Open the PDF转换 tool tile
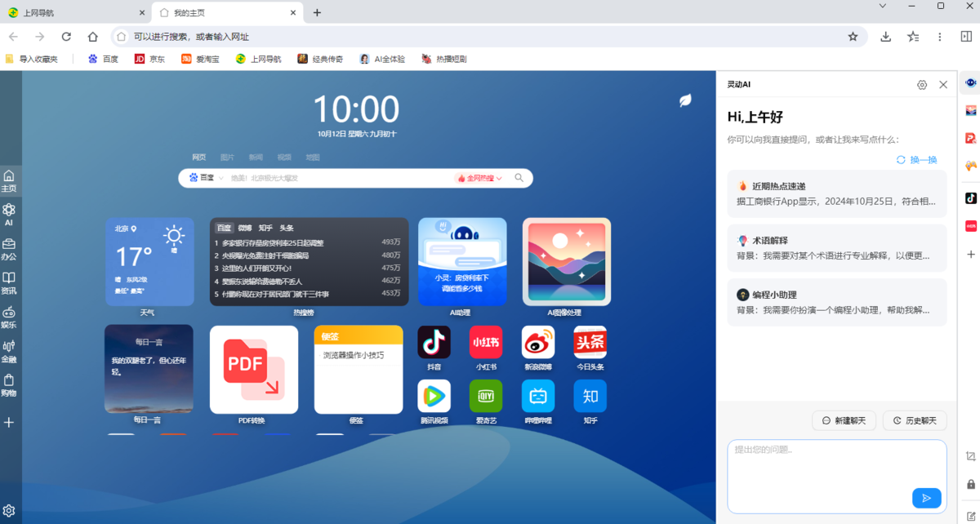Screen dimensions: 980x524 (x=254, y=370)
